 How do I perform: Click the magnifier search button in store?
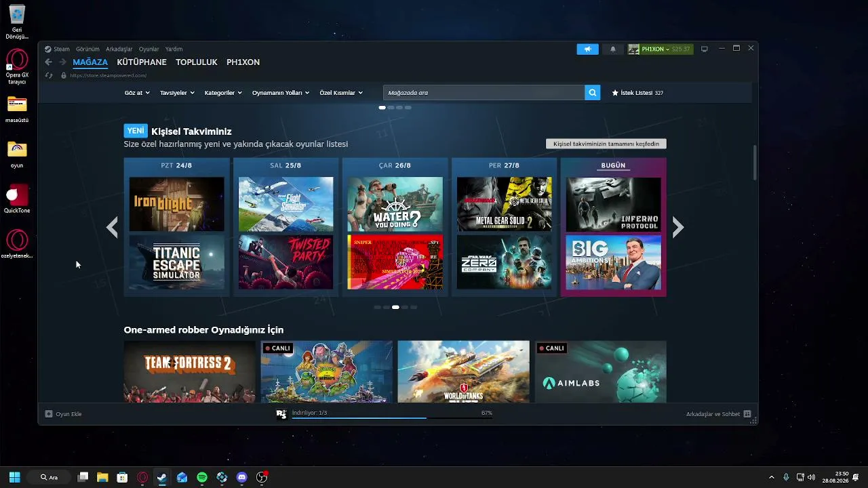(593, 93)
